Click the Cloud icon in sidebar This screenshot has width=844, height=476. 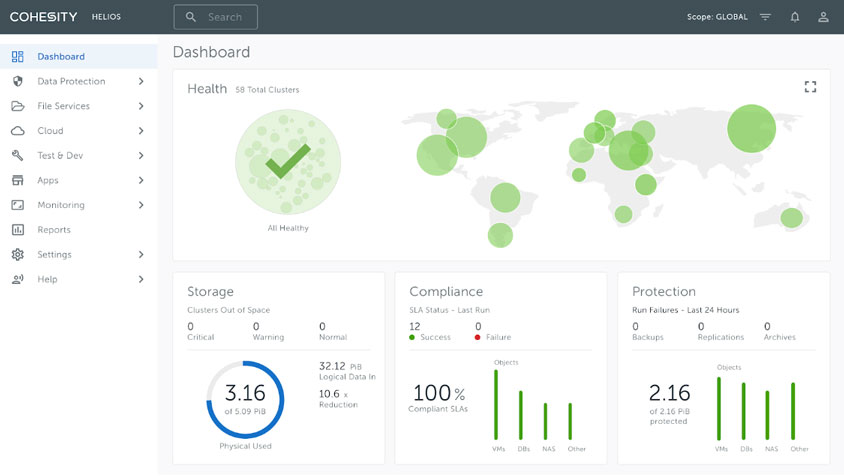click(x=17, y=131)
